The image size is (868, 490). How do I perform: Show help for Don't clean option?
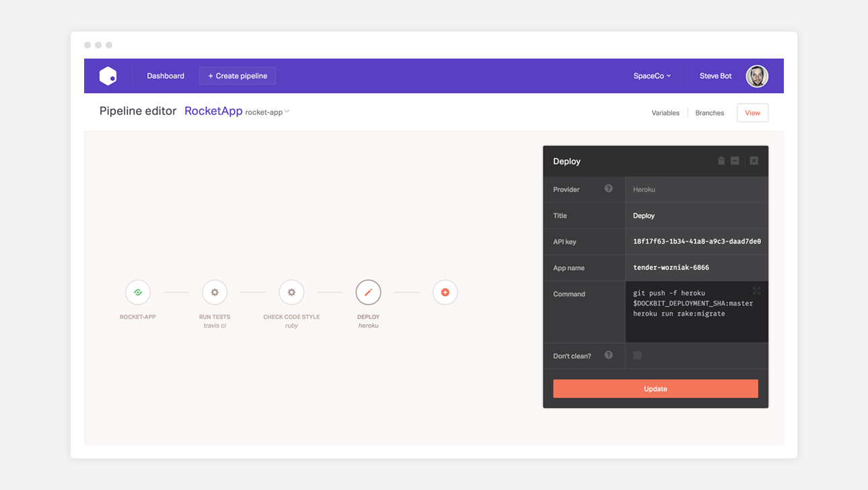click(608, 355)
